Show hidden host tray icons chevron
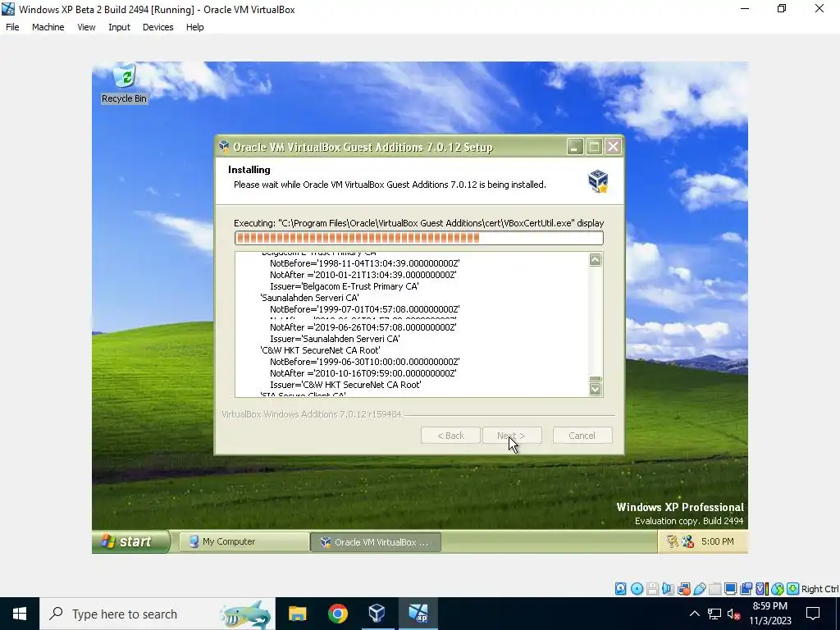This screenshot has width=840, height=630. click(694, 614)
